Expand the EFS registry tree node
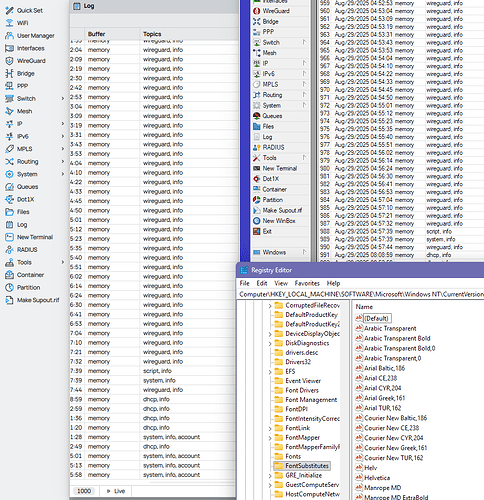This screenshot has width=484, height=500. tap(270, 371)
